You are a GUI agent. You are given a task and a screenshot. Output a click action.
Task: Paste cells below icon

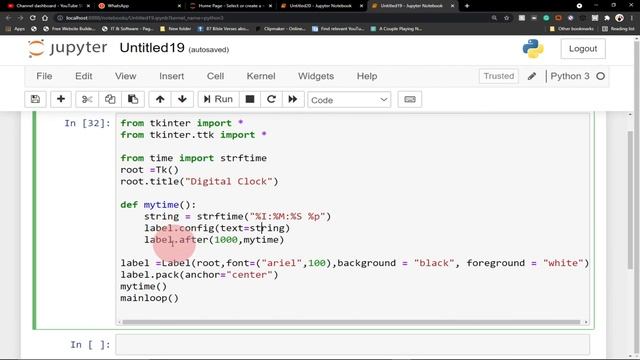tap(133, 99)
